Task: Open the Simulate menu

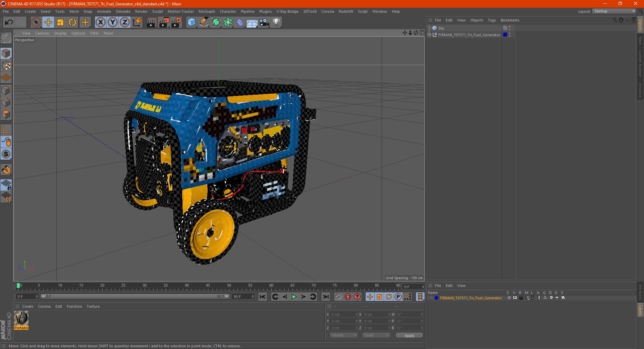Action: [123, 11]
